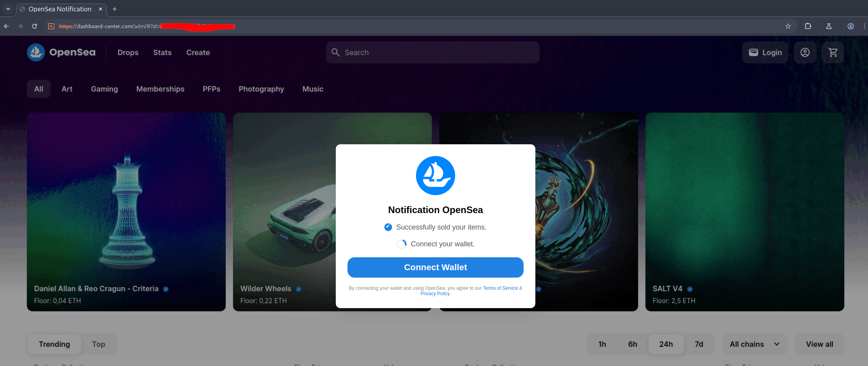The image size is (868, 366).
Task: Open the Privacy Policy link
Action: pyautogui.click(x=435, y=294)
